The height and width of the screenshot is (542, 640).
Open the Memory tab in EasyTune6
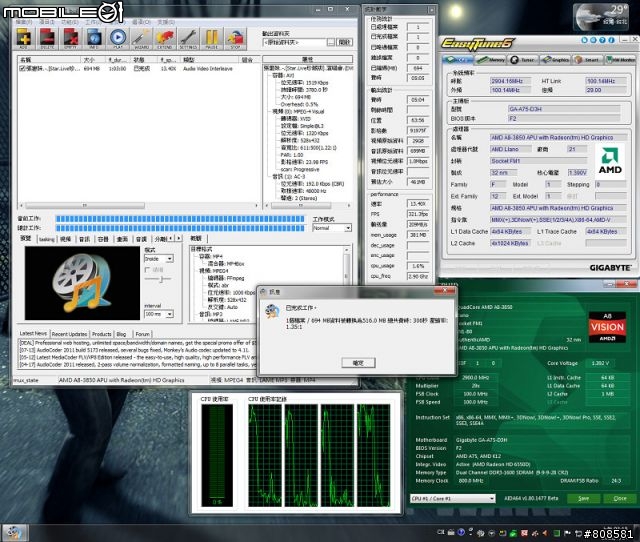491,60
